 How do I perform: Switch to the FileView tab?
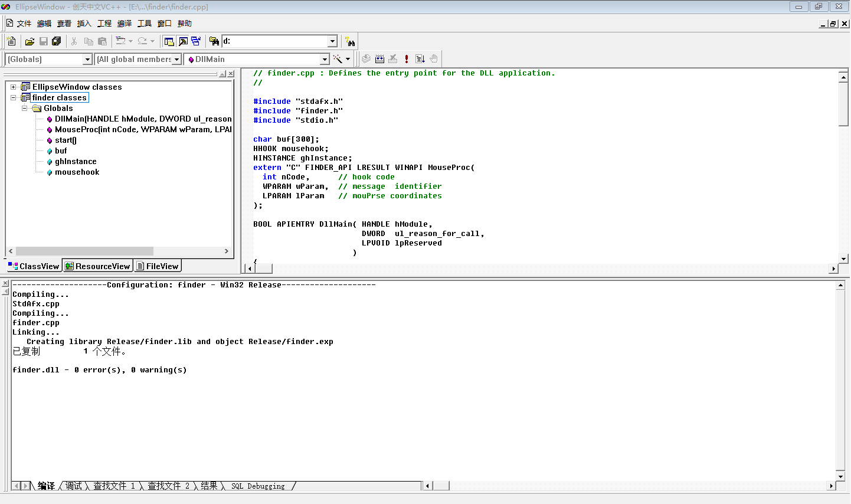[158, 266]
